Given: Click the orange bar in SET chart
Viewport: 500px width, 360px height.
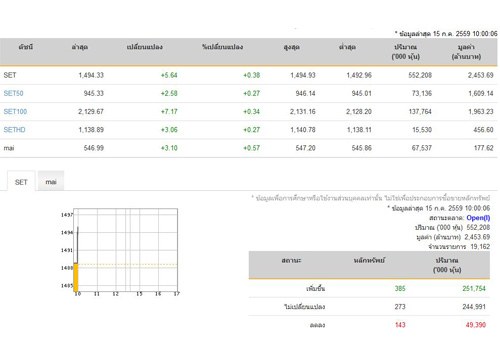Looking at the screenshot, I should click(76, 277).
